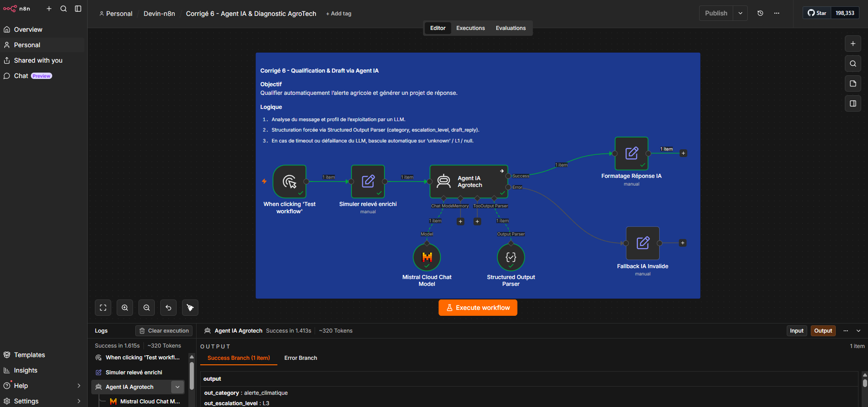Click the output panel scrollbar

[865, 383]
